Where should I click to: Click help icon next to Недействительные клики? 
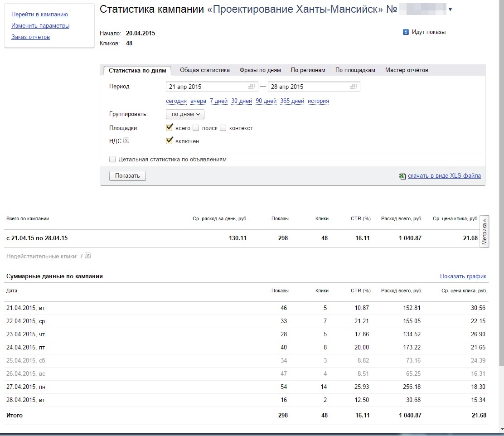tap(88, 256)
